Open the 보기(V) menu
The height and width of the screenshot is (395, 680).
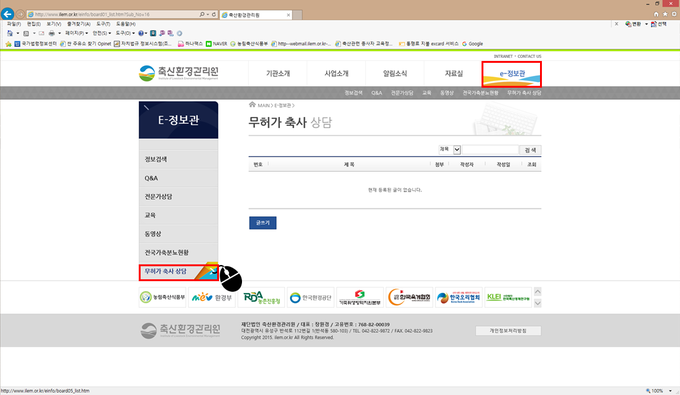point(53,24)
